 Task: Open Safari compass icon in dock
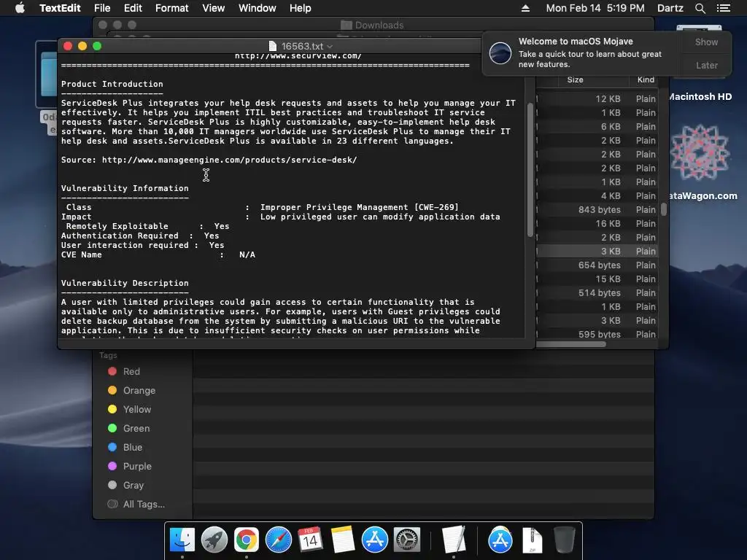[278, 540]
